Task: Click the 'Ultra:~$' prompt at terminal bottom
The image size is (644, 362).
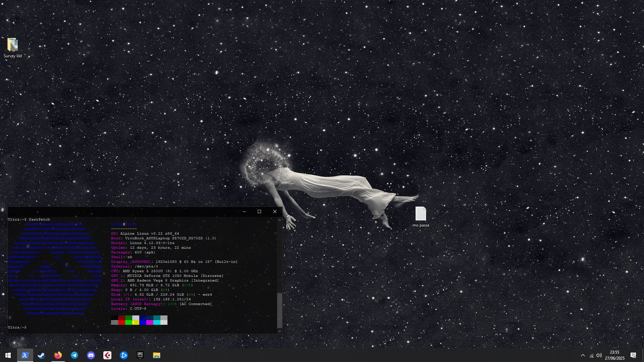Action: [x=17, y=327]
